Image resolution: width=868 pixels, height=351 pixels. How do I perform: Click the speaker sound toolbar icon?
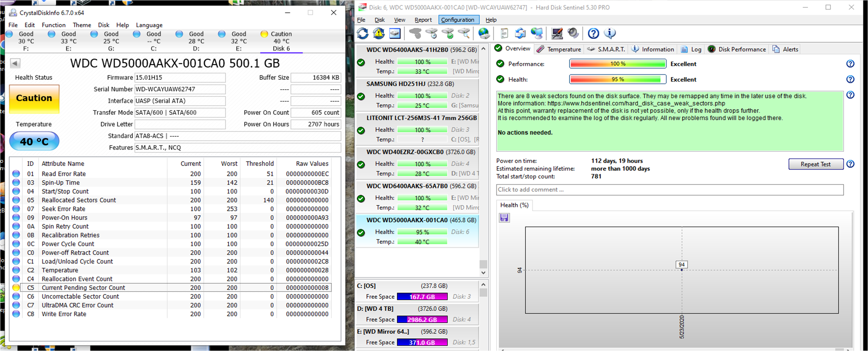click(573, 33)
